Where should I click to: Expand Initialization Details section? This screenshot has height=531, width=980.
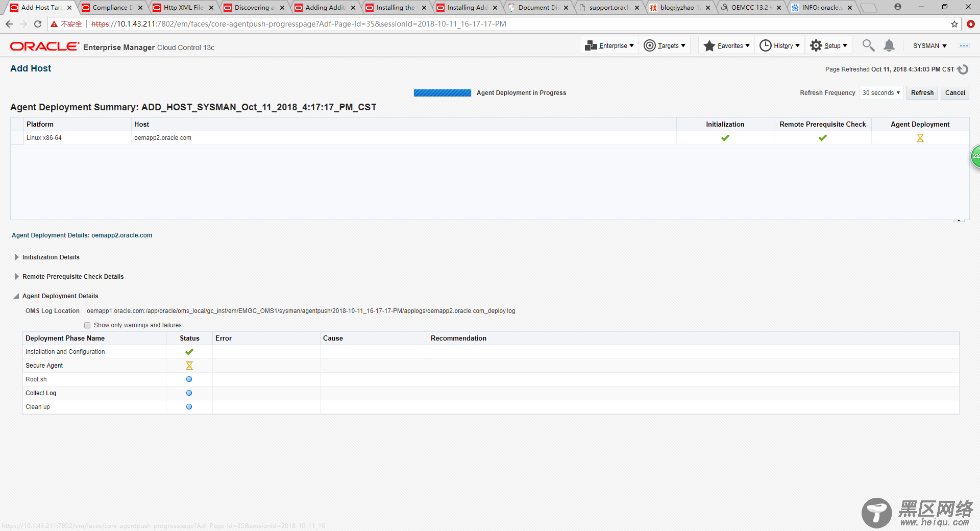tap(17, 257)
